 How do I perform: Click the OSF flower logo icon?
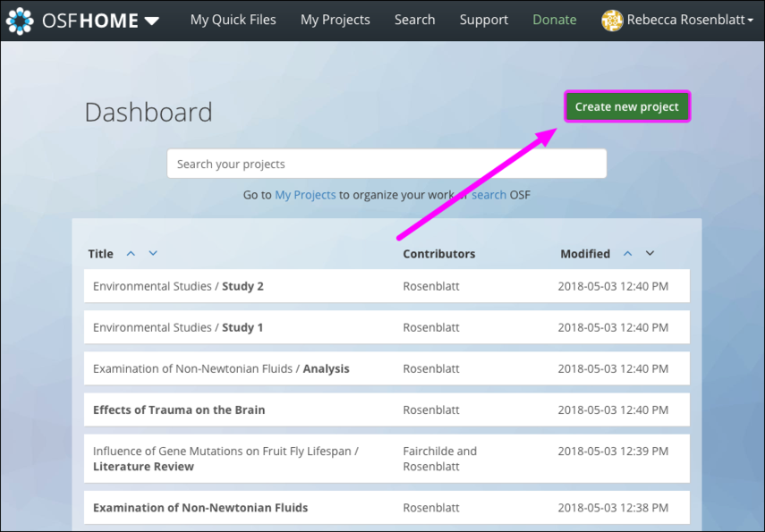(x=20, y=20)
